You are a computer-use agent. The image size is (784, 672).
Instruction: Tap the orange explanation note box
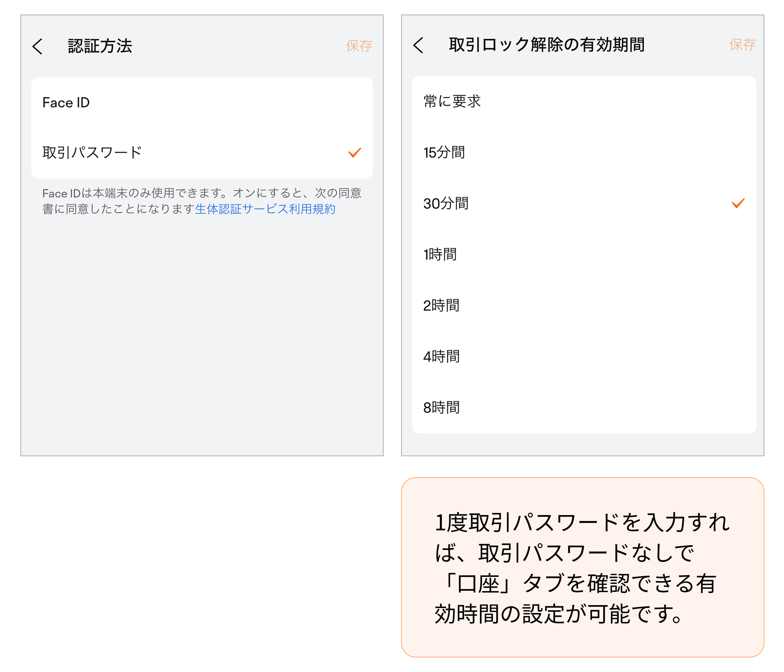click(x=582, y=567)
